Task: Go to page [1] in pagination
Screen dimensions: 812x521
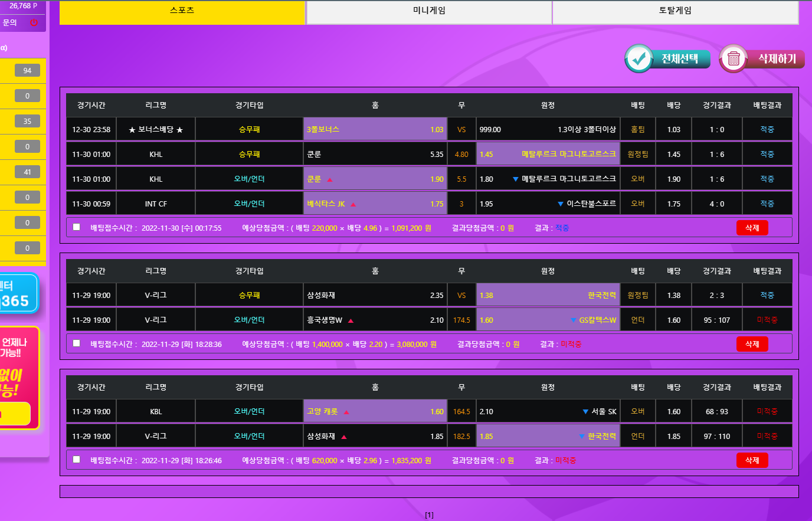Action: (429, 515)
